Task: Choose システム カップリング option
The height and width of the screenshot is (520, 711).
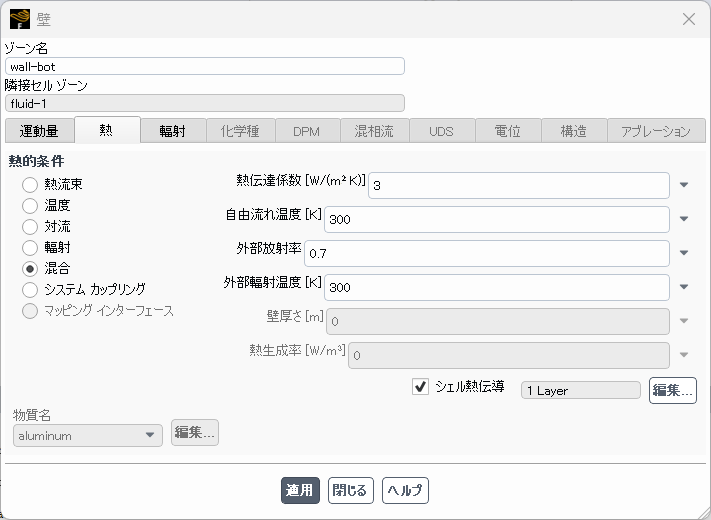Action: pos(30,289)
